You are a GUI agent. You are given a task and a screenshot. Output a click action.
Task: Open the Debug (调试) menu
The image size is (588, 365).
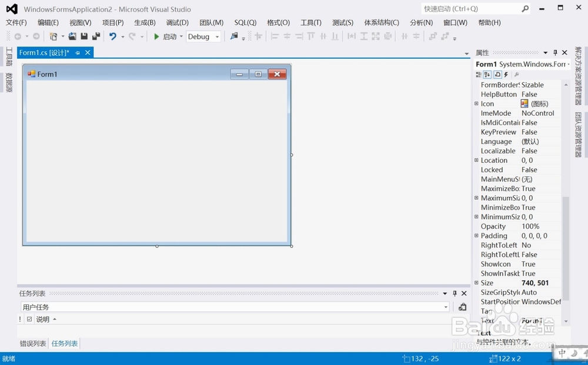[178, 22]
